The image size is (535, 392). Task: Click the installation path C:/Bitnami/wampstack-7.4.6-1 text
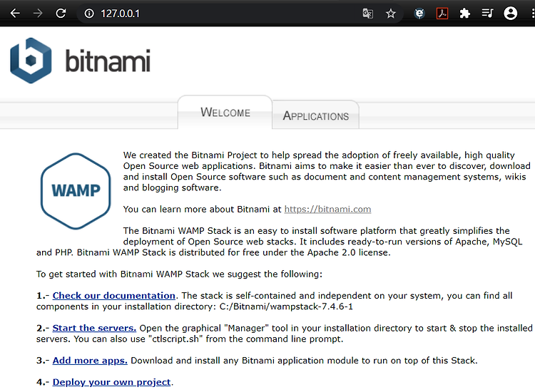coord(286,306)
